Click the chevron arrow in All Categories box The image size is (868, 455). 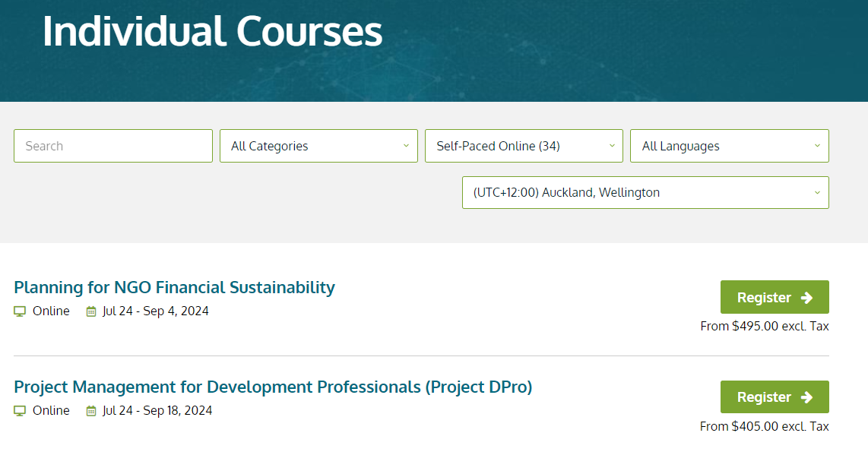click(x=406, y=146)
